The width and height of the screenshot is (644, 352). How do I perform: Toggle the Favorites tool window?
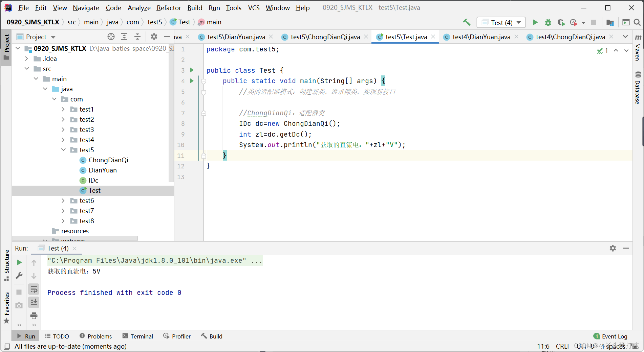tap(6, 308)
